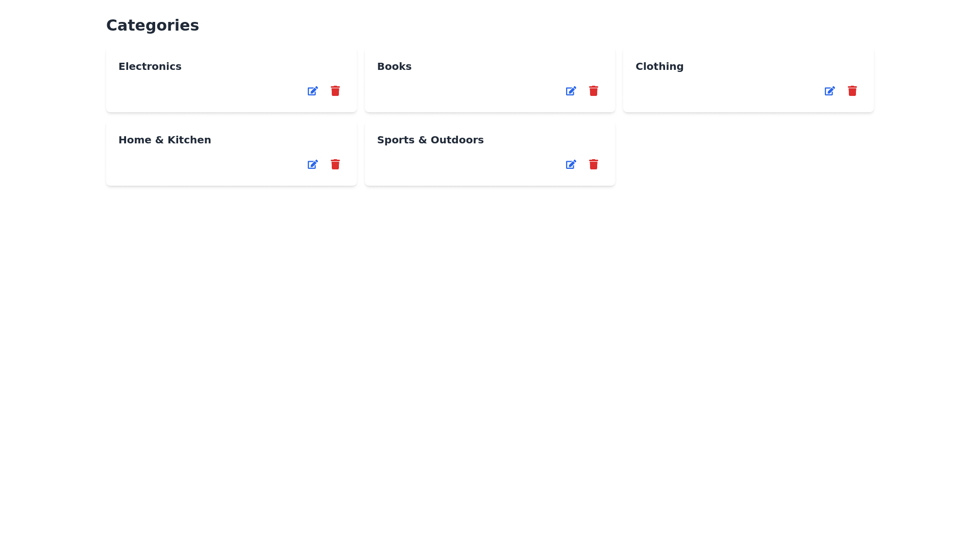Delete the Electronics category

point(335,91)
